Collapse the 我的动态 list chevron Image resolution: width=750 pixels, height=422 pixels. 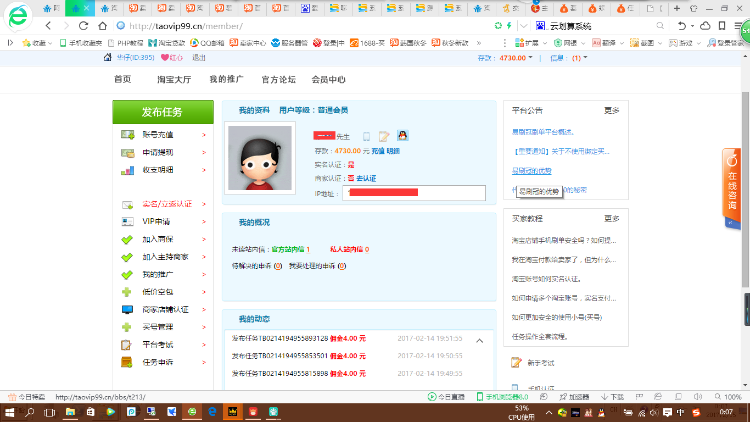click(x=479, y=341)
